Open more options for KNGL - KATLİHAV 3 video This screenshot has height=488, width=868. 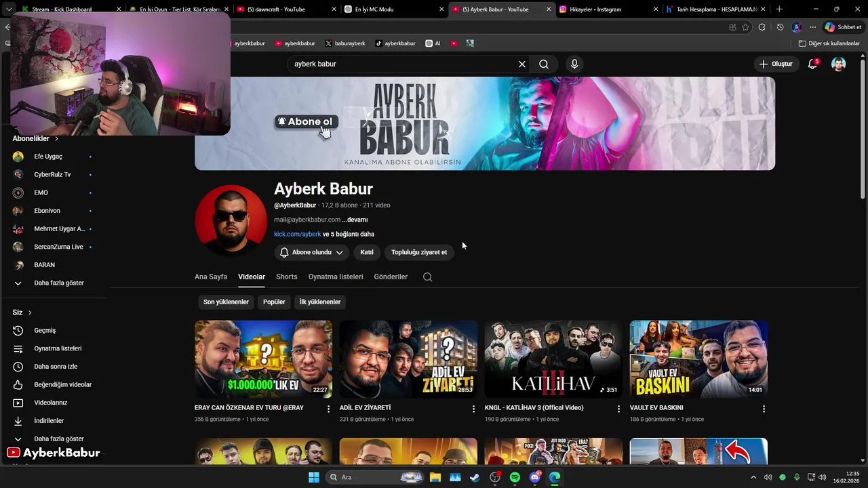[618, 409]
